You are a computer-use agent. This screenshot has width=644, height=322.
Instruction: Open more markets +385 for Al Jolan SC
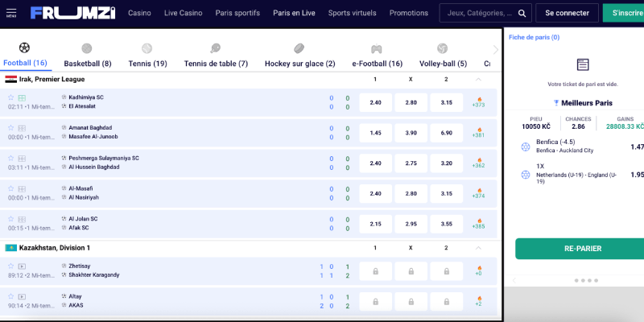pyautogui.click(x=478, y=224)
